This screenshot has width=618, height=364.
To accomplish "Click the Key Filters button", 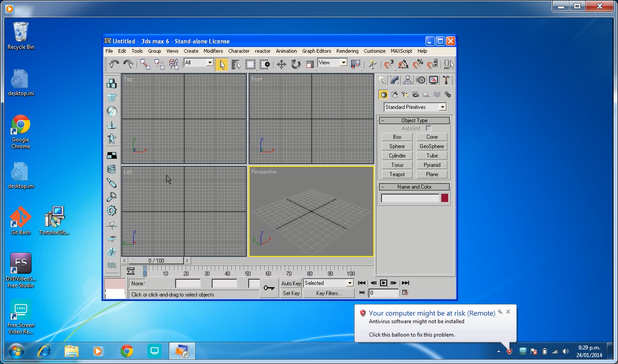I will coord(328,293).
